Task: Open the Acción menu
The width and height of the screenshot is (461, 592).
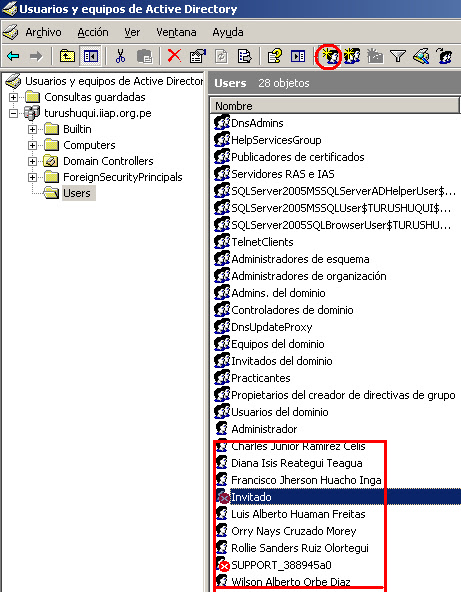Action: click(93, 32)
